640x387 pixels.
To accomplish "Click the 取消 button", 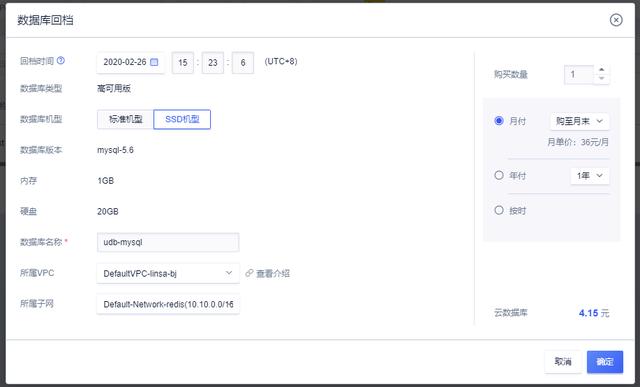I will [563, 362].
